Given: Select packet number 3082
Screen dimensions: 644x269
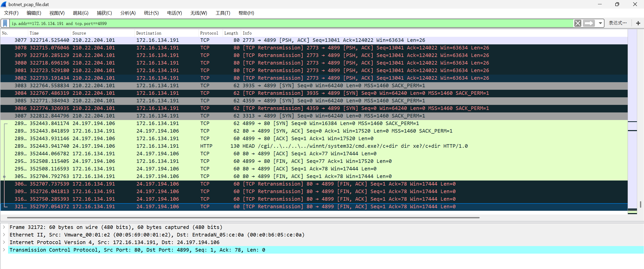Looking at the screenshot, I should pyautogui.click(x=314, y=78).
